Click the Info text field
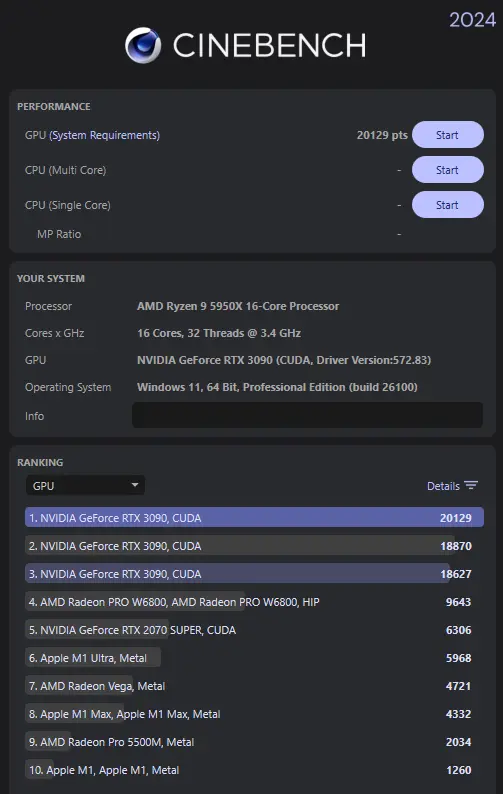Screen dimensions: 503x794 (x=307, y=415)
